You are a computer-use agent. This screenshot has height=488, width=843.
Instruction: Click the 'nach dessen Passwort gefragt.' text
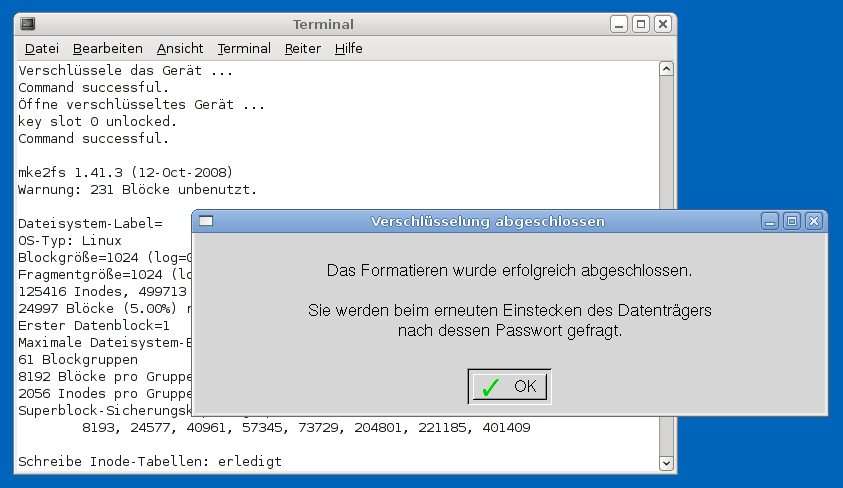[x=510, y=331]
